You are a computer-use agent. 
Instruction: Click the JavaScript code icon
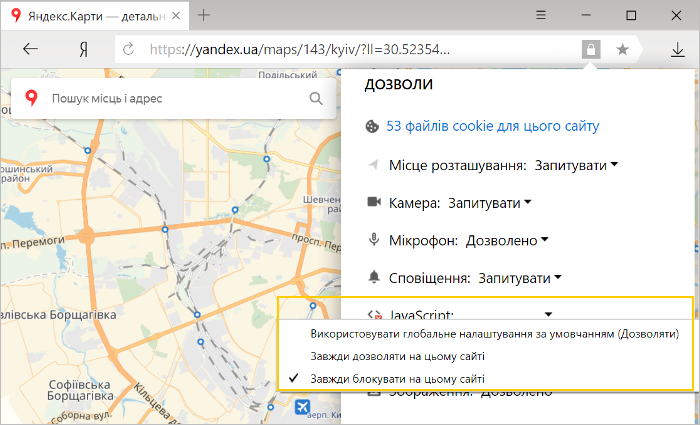[374, 315]
